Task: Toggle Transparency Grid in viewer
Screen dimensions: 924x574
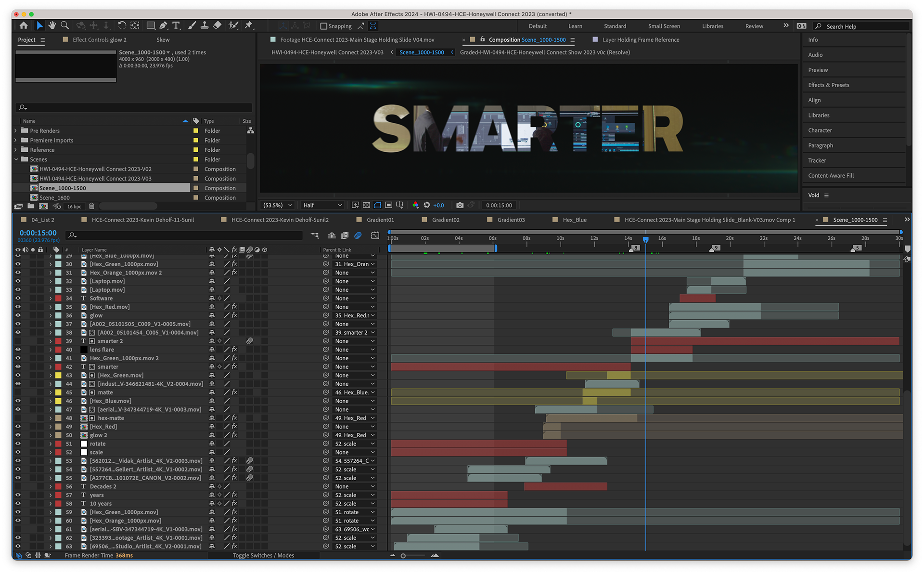Action: 367,205
